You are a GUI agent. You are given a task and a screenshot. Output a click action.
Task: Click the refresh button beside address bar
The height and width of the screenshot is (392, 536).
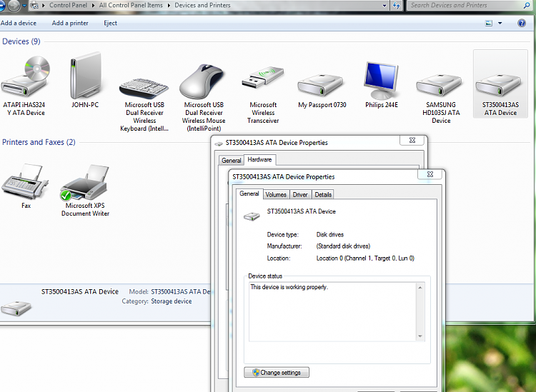[397, 6]
